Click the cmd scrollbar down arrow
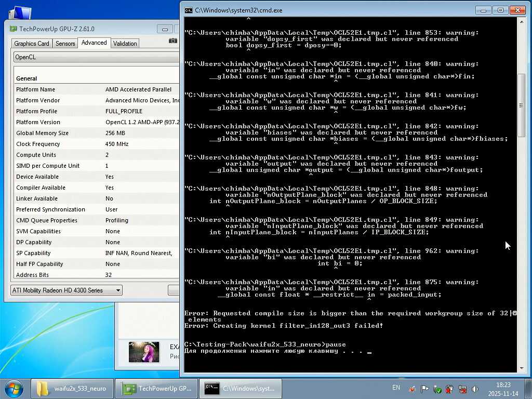This screenshot has width=532, height=399. (x=521, y=368)
